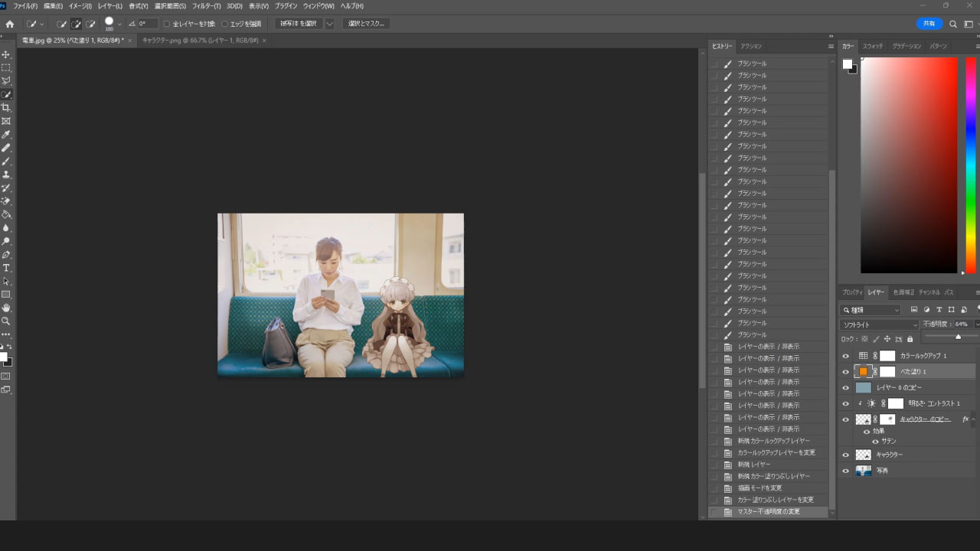Select history state 新規 カラールックアップ レイヤー
980x551 pixels.
pyautogui.click(x=773, y=441)
